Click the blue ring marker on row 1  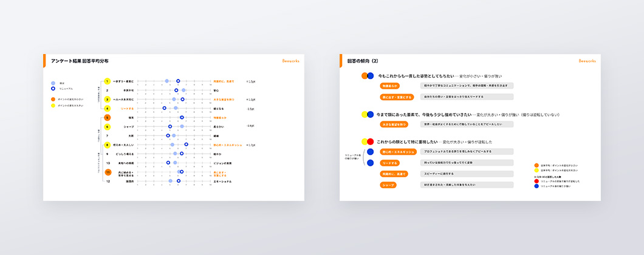click(x=178, y=81)
